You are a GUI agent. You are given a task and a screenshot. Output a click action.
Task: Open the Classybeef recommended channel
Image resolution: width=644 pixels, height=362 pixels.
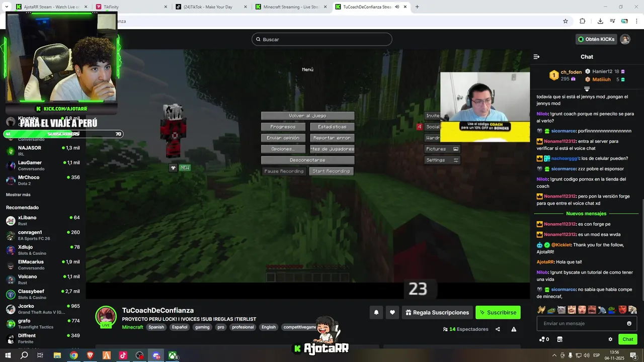[43, 294]
